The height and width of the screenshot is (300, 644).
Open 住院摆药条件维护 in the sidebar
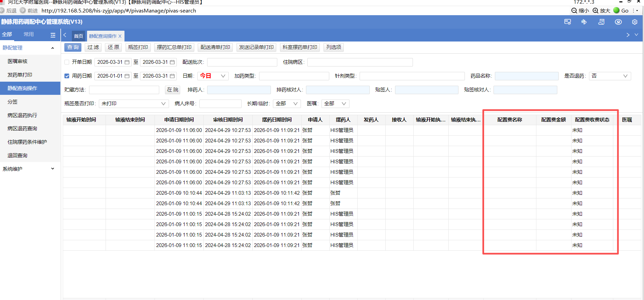tap(30, 142)
